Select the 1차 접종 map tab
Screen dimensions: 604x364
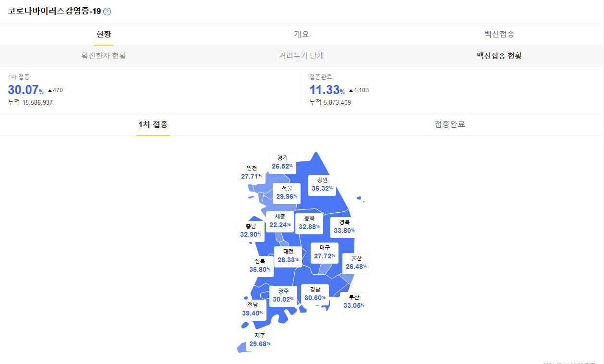pos(153,124)
